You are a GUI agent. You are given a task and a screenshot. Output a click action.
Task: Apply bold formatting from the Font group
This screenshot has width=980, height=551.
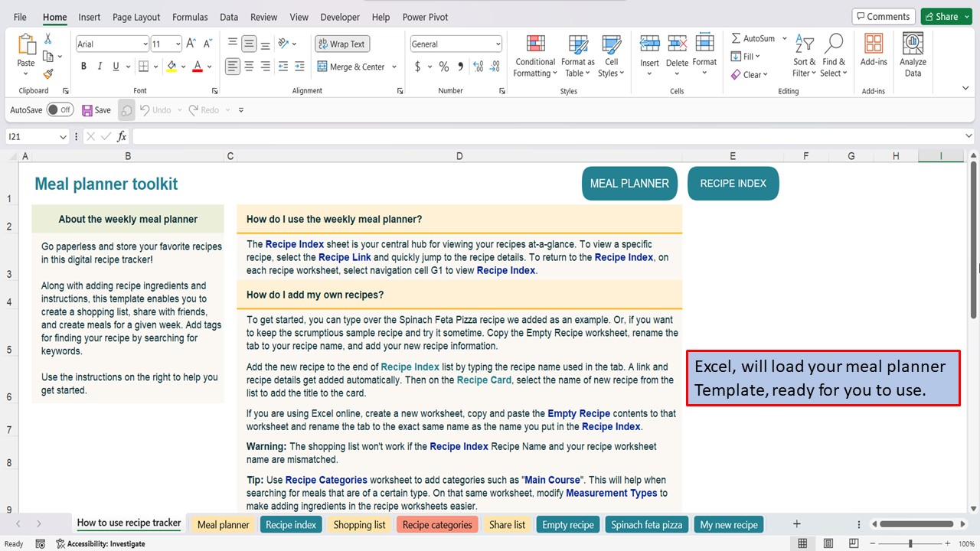pos(83,67)
